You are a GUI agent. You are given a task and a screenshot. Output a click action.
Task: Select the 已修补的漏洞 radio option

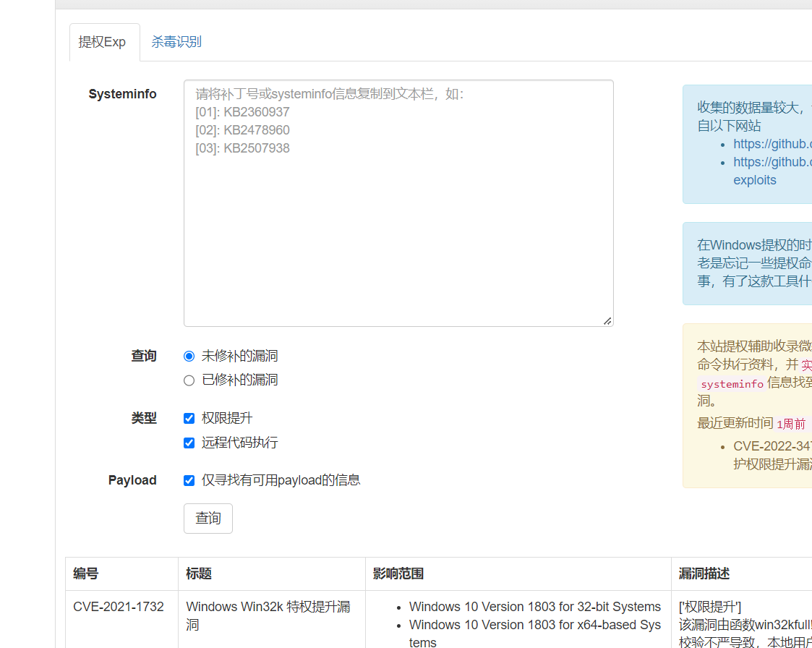pos(189,380)
